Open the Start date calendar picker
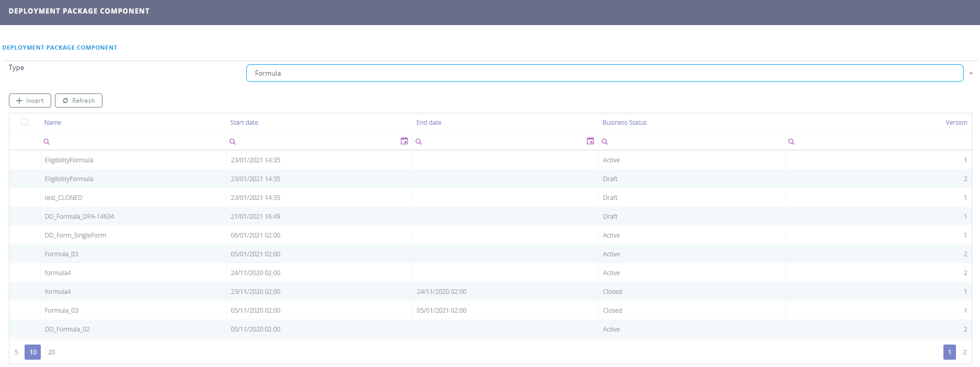 (404, 141)
